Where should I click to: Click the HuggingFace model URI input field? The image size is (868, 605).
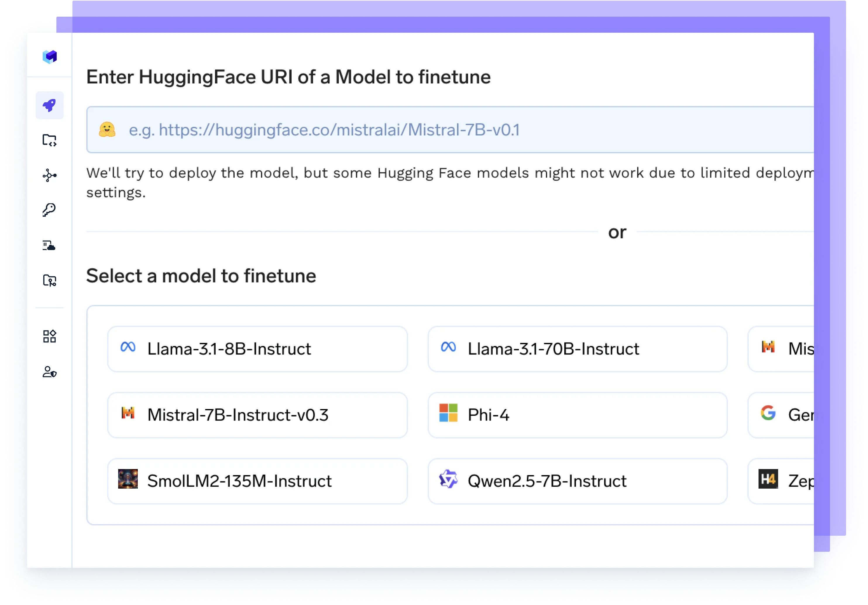454,130
